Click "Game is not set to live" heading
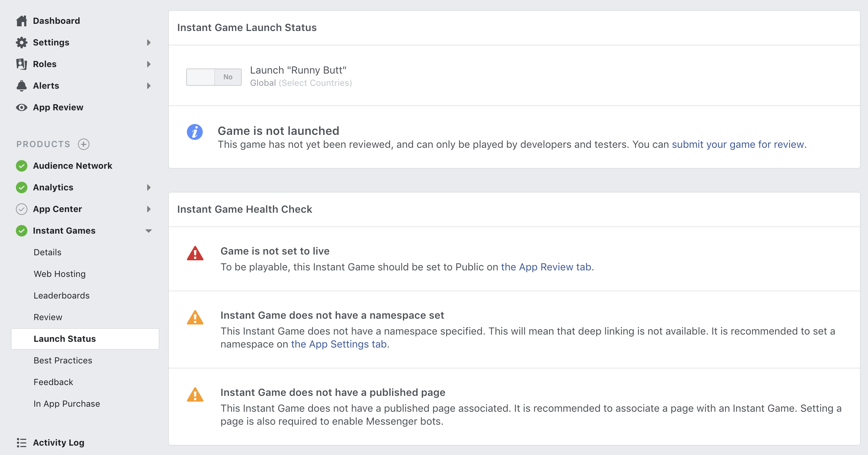Screen dimensions: 868x455 click(x=275, y=251)
